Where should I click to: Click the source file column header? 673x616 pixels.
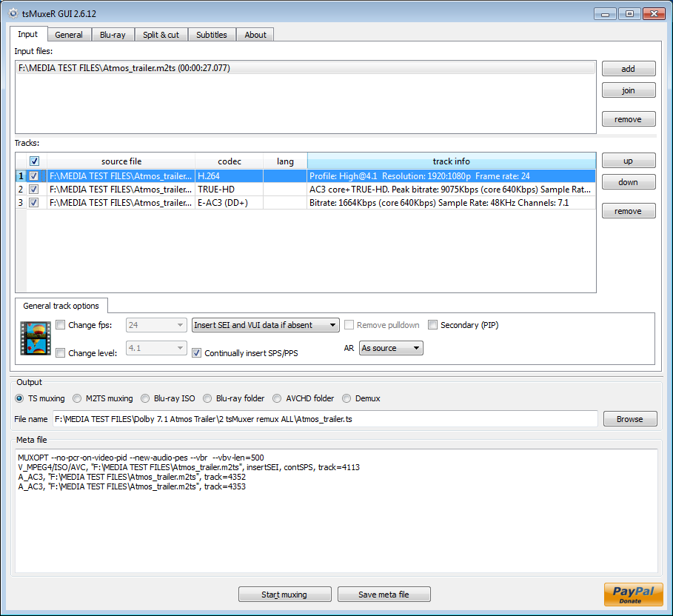point(121,161)
